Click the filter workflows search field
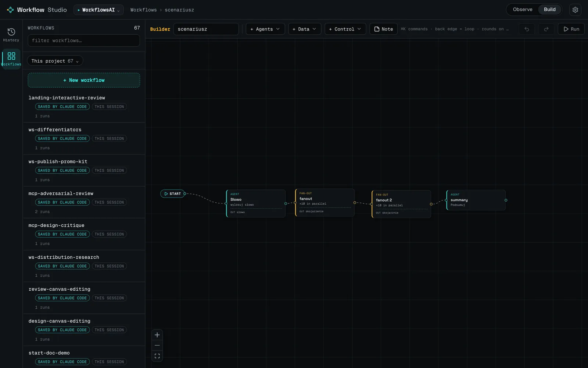 click(84, 40)
